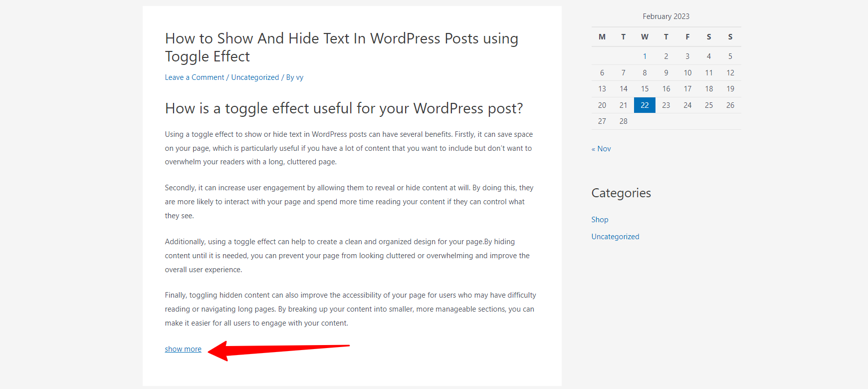Go to previous month '« Nov'
This screenshot has height=389, width=868.
pyautogui.click(x=601, y=149)
